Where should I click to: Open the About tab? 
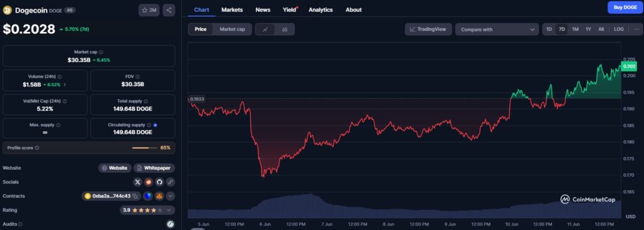pos(353,9)
